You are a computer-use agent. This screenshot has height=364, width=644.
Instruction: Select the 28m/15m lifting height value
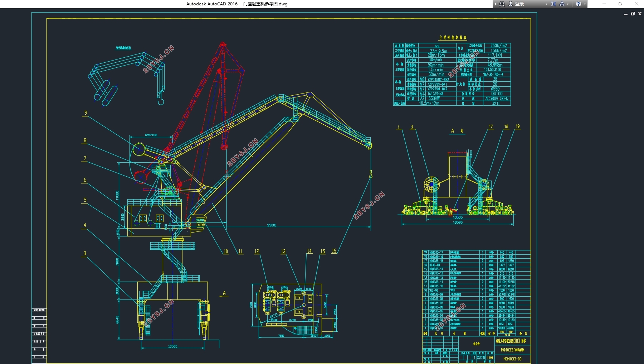(x=436, y=55)
